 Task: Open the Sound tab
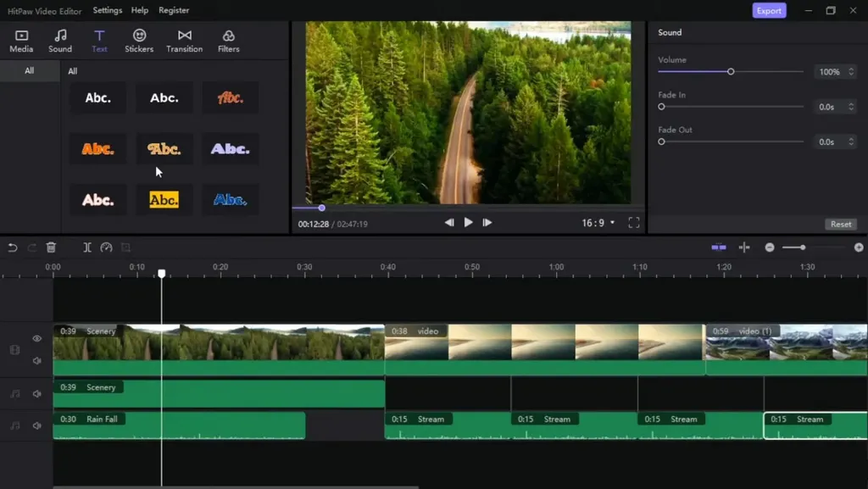tap(60, 42)
